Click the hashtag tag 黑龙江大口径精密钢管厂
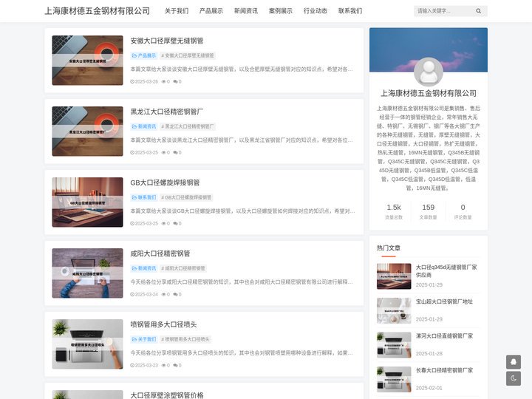Screen dimensions: 532x399 (x=188, y=126)
